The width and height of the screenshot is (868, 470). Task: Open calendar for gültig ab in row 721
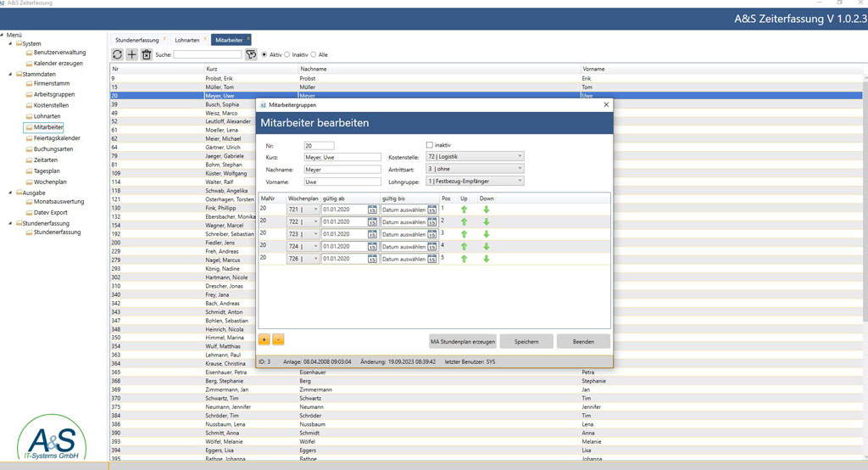(x=372, y=210)
